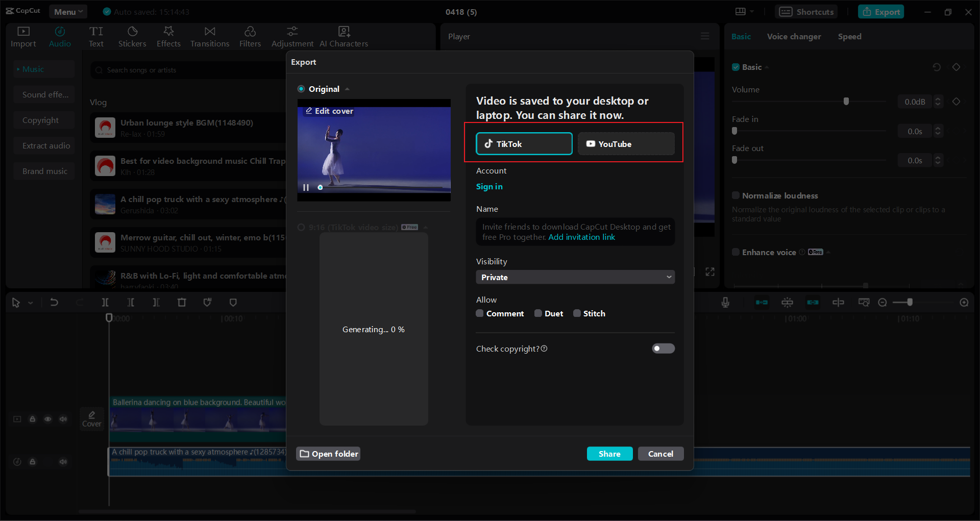Click the Volume slider handle
Viewport: 980px width, 521px height.
(846, 102)
